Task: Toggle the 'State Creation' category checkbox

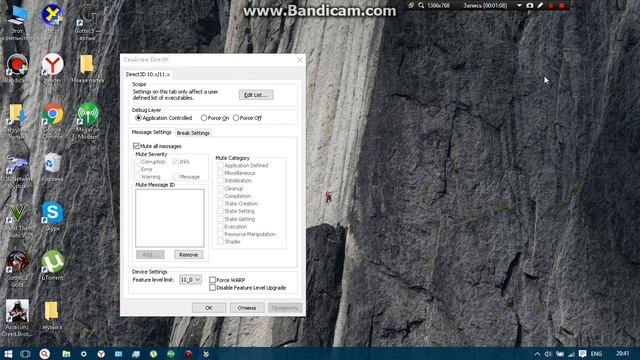Action: click(x=220, y=203)
